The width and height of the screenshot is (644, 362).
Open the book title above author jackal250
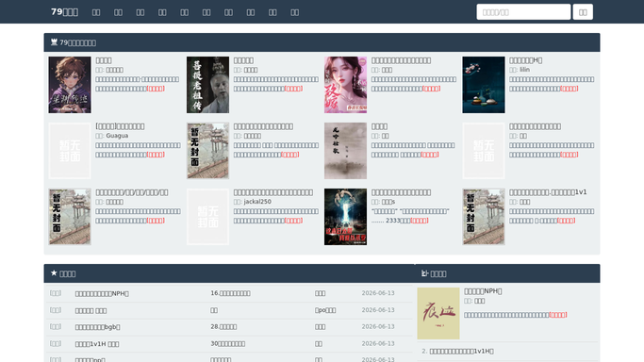click(273, 192)
